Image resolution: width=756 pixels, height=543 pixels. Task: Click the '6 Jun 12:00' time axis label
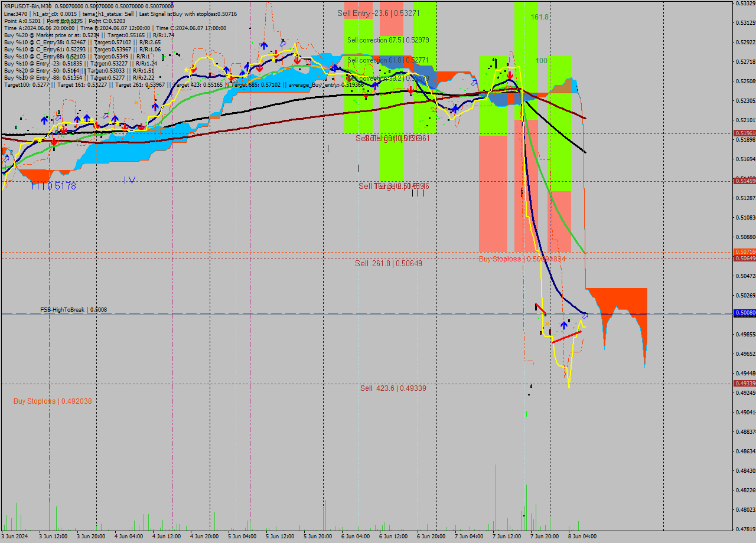point(393,537)
